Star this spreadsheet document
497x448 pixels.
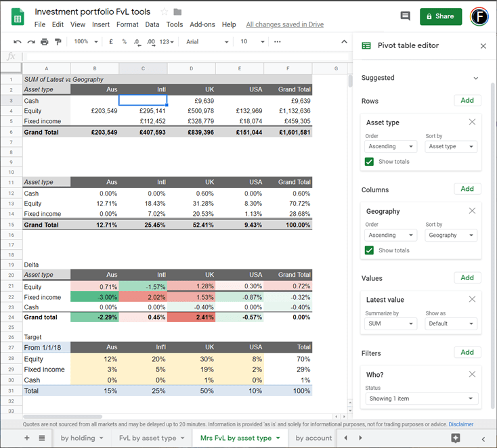point(164,12)
